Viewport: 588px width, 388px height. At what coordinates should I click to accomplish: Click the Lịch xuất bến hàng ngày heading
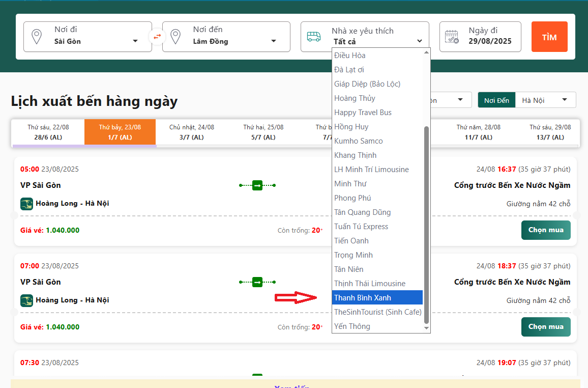(x=94, y=101)
